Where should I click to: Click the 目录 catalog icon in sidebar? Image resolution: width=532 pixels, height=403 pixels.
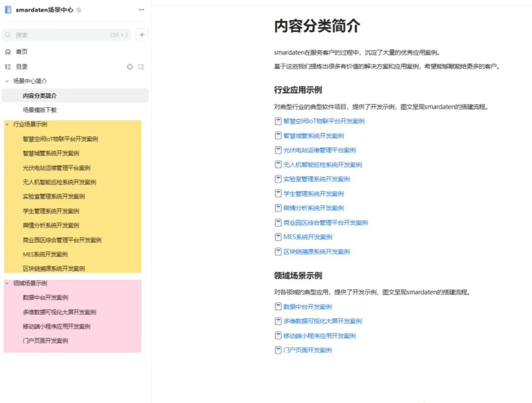pos(8,66)
